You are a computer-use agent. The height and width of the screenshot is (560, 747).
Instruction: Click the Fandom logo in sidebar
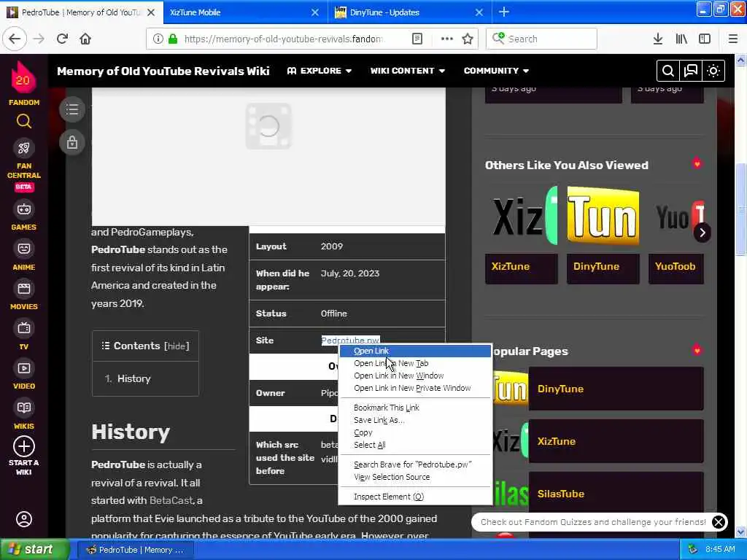(x=23, y=83)
